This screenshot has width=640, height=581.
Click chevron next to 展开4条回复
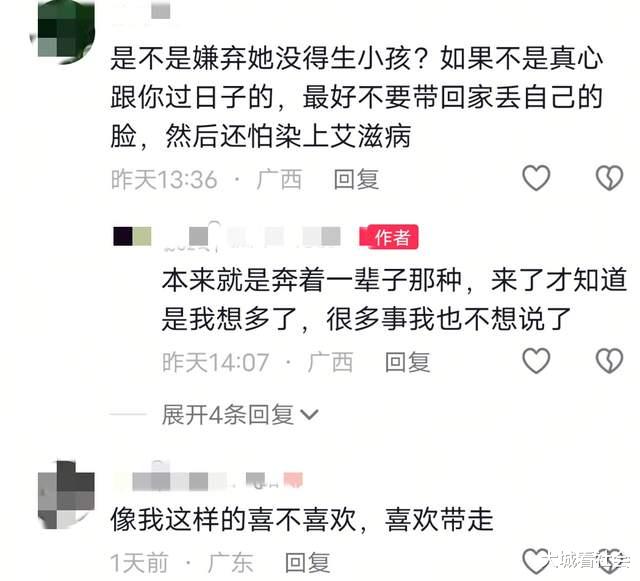coord(309,415)
